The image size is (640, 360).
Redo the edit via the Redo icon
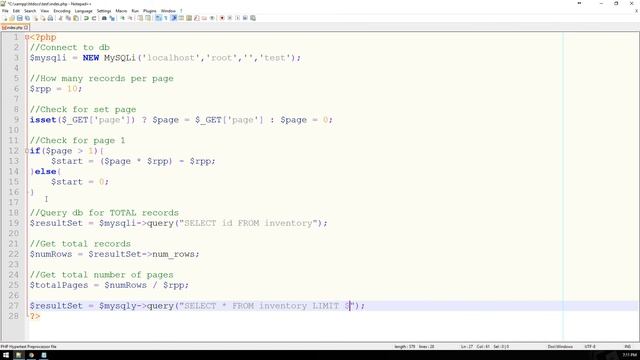(94, 18)
